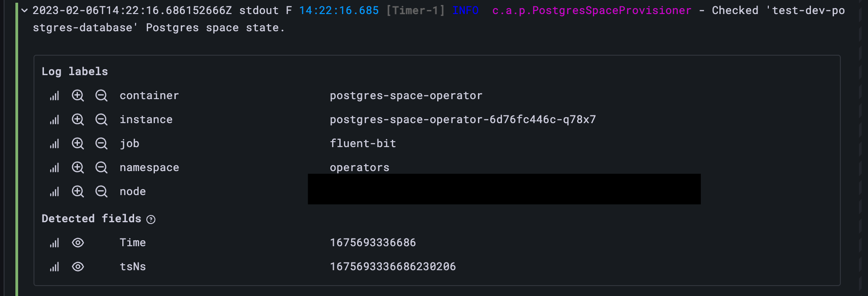Open statistics for the job label
Screen dimensions: 868x296
coord(54,143)
